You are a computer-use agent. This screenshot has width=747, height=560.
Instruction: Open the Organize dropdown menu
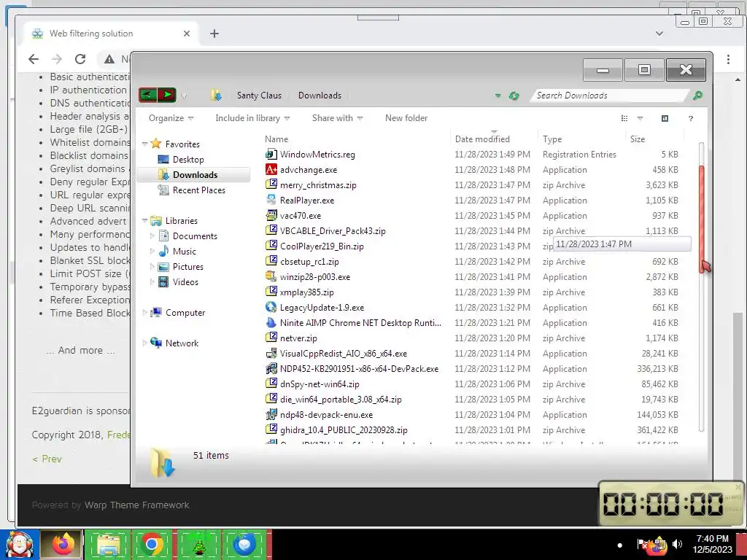(x=171, y=118)
